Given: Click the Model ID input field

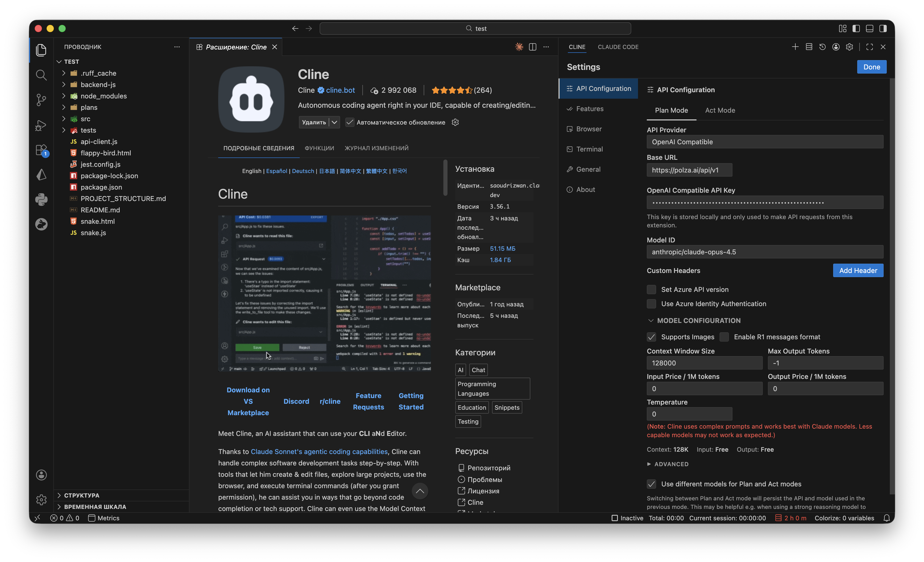Looking at the screenshot, I should point(765,252).
